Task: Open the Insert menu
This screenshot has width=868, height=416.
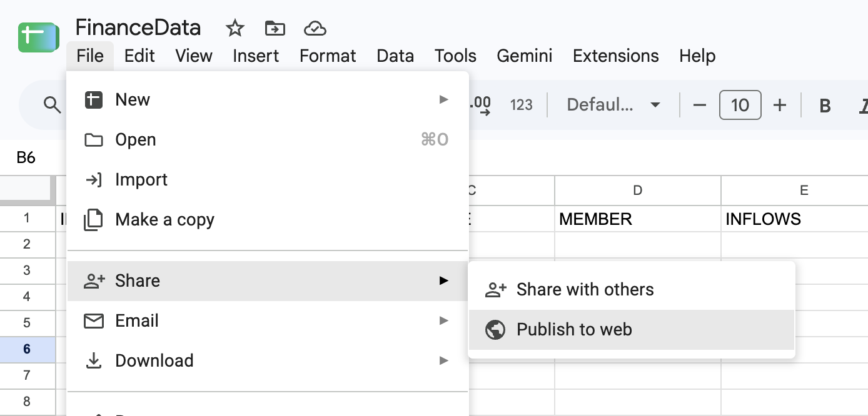Action: click(256, 56)
